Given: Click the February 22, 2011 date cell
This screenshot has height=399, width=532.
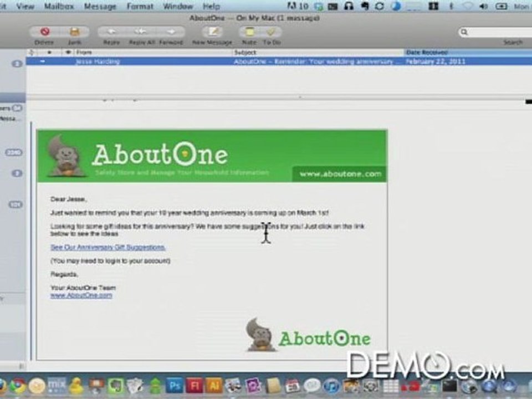Looking at the screenshot, I should point(436,62).
